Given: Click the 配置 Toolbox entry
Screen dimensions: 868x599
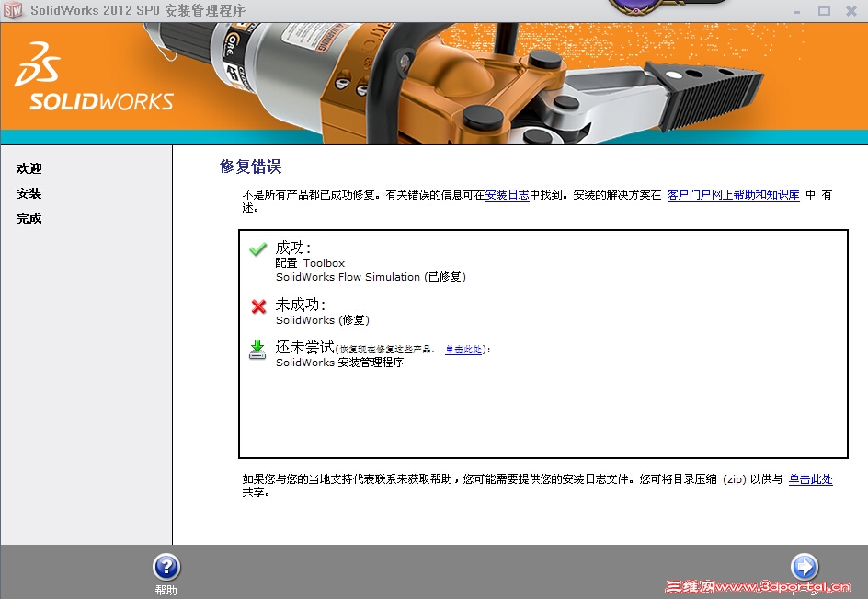Looking at the screenshot, I should (310, 263).
